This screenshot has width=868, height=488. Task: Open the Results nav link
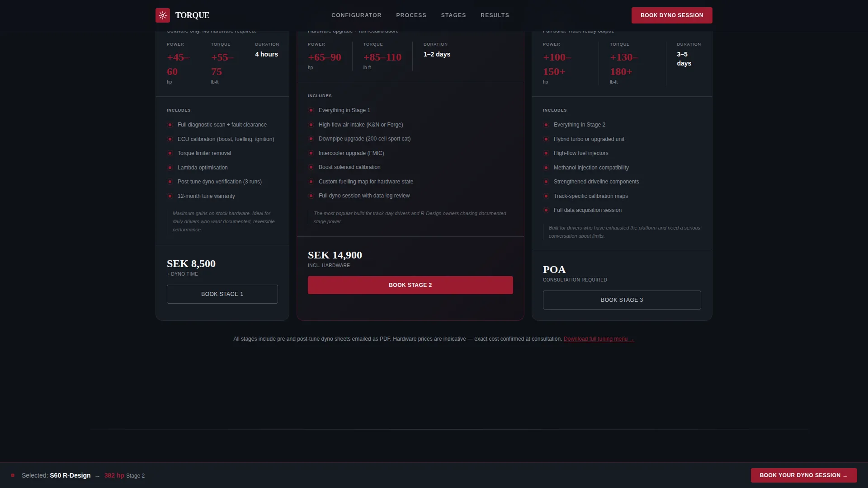pos(495,15)
